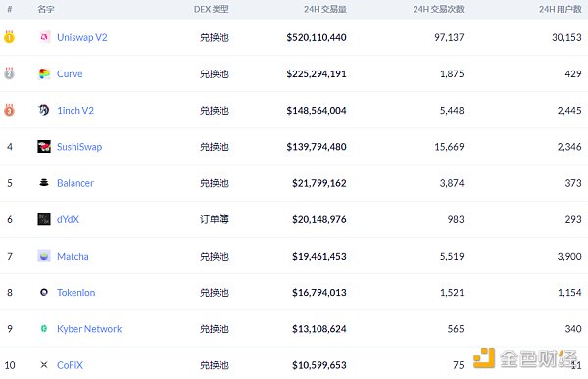Click the DEX 类型 column header
This screenshot has height=379, width=588.
pyautogui.click(x=212, y=9)
